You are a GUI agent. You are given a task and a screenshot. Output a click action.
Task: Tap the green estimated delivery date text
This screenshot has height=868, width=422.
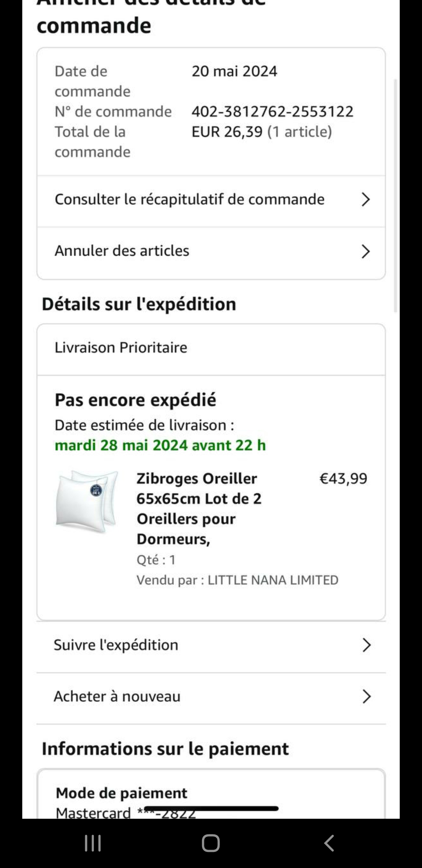coord(160,445)
